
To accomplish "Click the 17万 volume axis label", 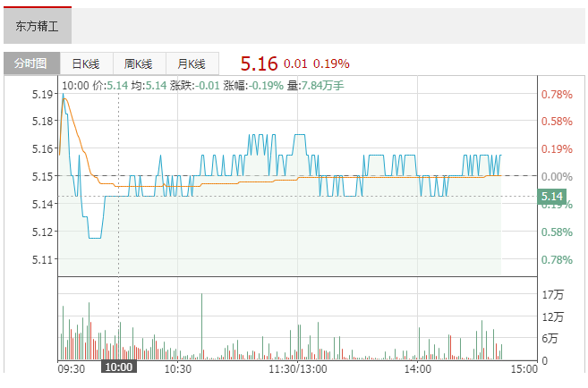I will [552, 294].
